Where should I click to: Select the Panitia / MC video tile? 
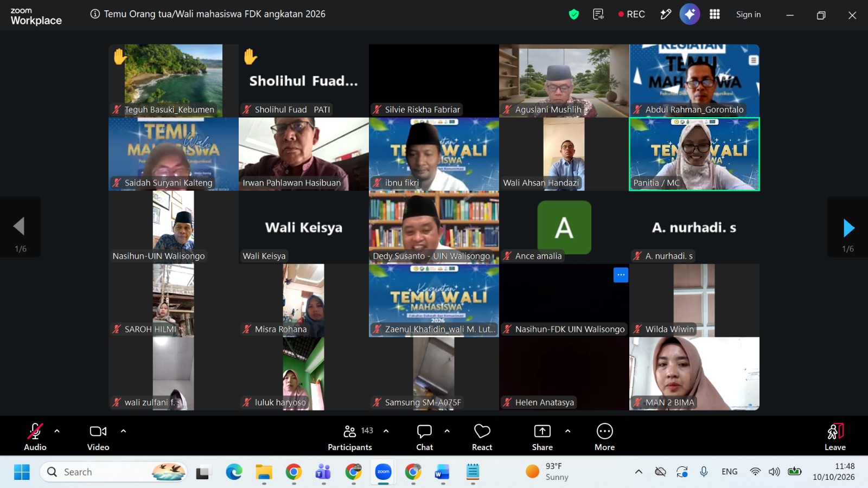click(x=694, y=154)
